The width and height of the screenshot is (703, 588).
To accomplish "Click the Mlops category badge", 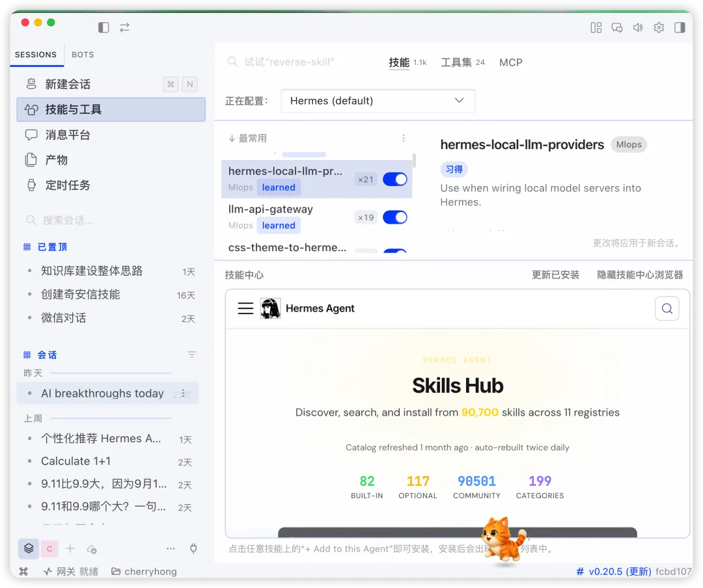I will (x=629, y=145).
